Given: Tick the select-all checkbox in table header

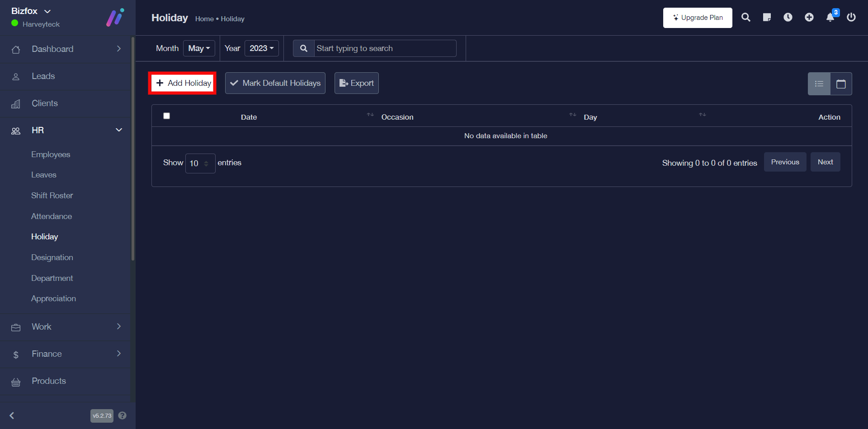Looking at the screenshot, I should click(166, 116).
